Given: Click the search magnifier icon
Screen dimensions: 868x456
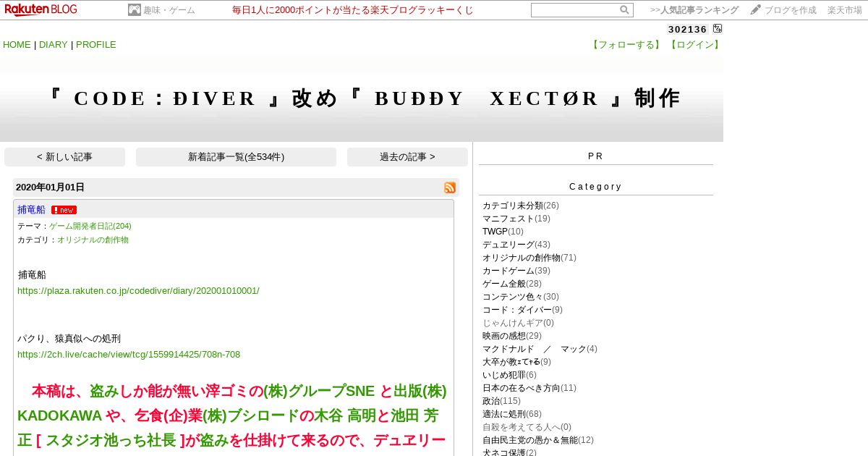Looking at the screenshot, I should tap(624, 10).
